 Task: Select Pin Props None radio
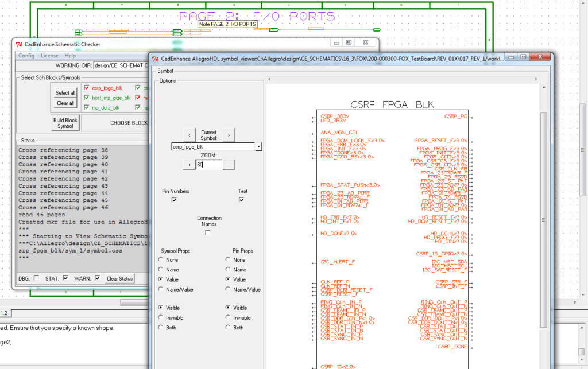227,259
